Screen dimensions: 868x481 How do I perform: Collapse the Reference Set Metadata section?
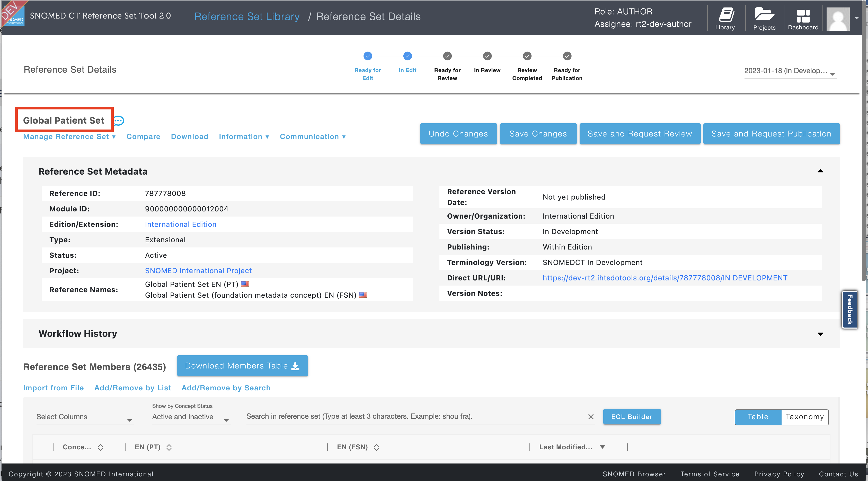point(820,171)
